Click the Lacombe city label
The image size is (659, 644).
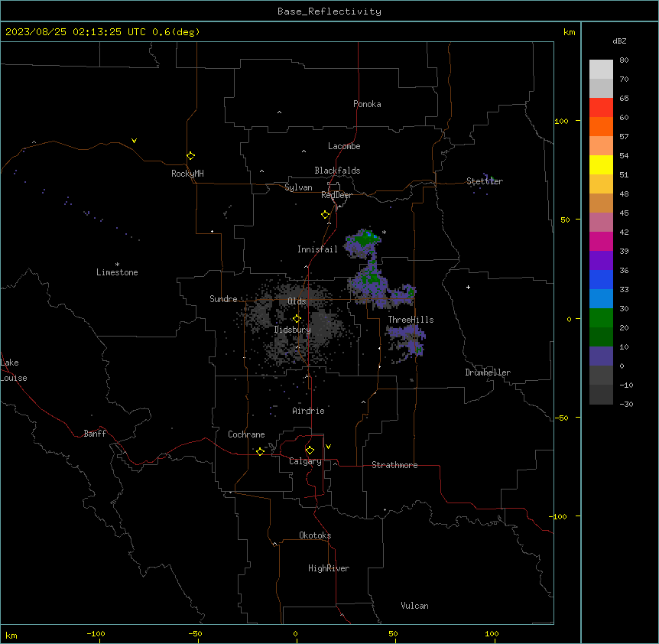344,146
